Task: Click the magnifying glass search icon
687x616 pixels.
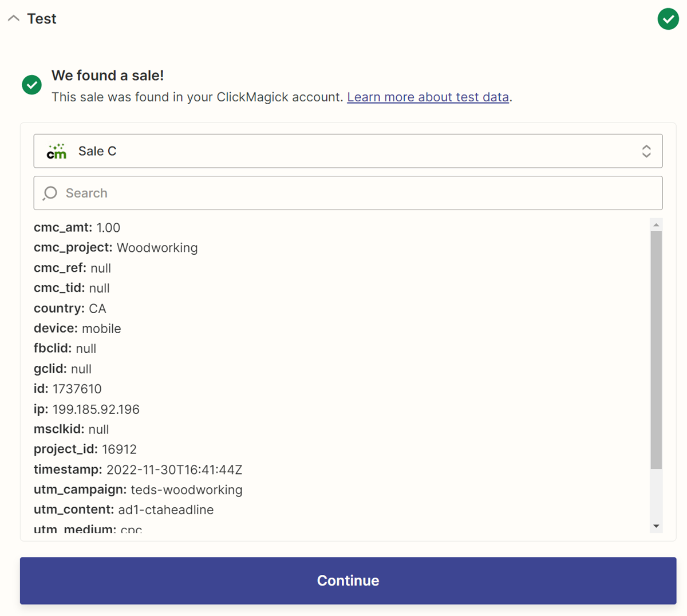Action: pyautogui.click(x=50, y=193)
